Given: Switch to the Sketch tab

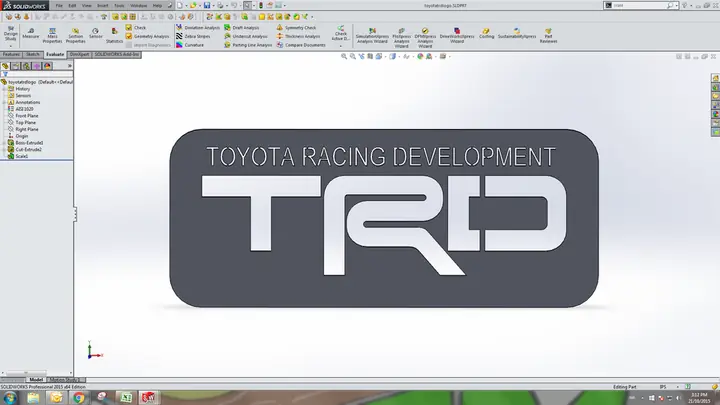Looking at the screenshot, I should click(x=33, y=55).
